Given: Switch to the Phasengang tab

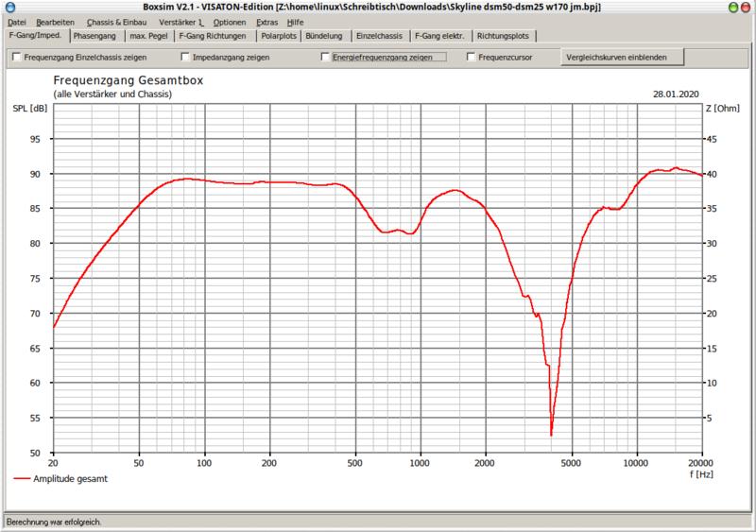Looking at the screenshot, I should coord(96,36).
